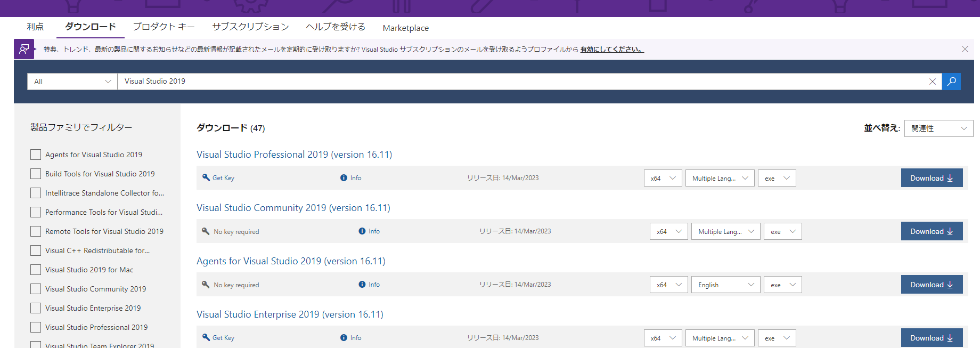Open x64 dropdown for Community 2019

tap(668, 231)
